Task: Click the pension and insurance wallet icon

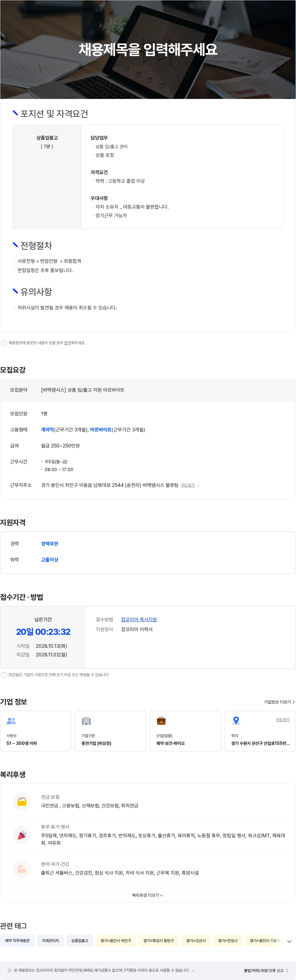Action: pyautogui.click(x=22, y=801)
